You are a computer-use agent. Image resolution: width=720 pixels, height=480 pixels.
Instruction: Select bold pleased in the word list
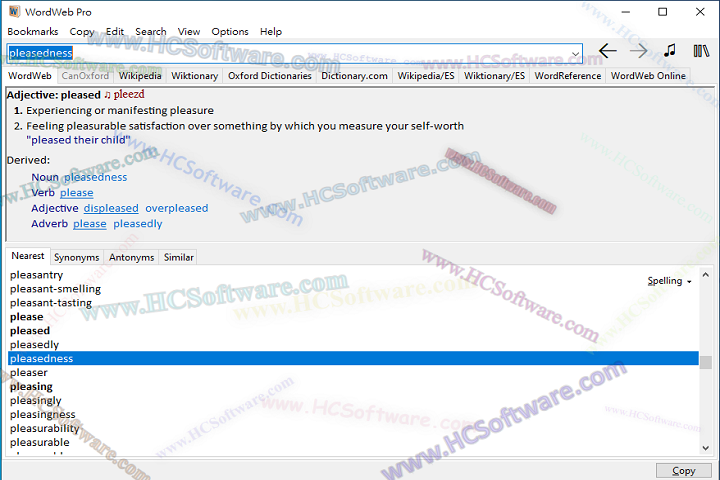(30, 331)
